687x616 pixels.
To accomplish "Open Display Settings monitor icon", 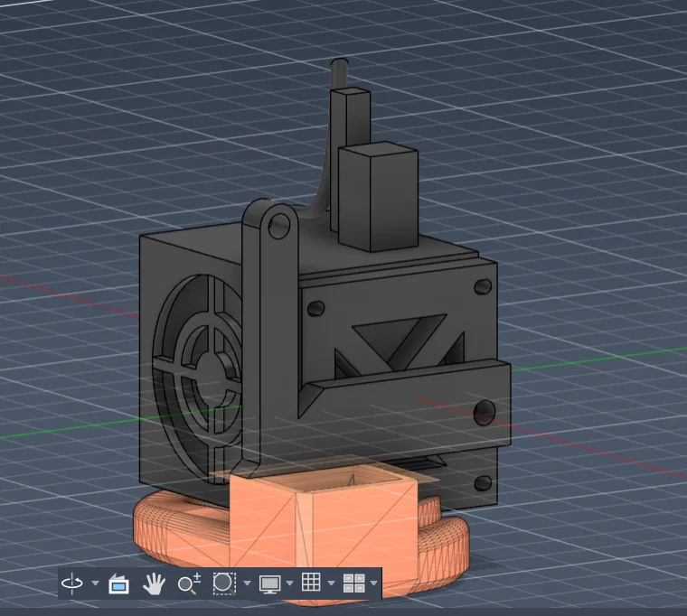I will pyautogui.click(x=270, y=584).
